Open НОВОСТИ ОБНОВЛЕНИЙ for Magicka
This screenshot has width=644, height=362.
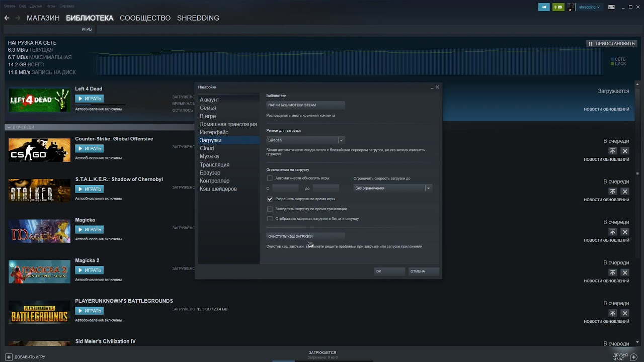pos(606,240)
